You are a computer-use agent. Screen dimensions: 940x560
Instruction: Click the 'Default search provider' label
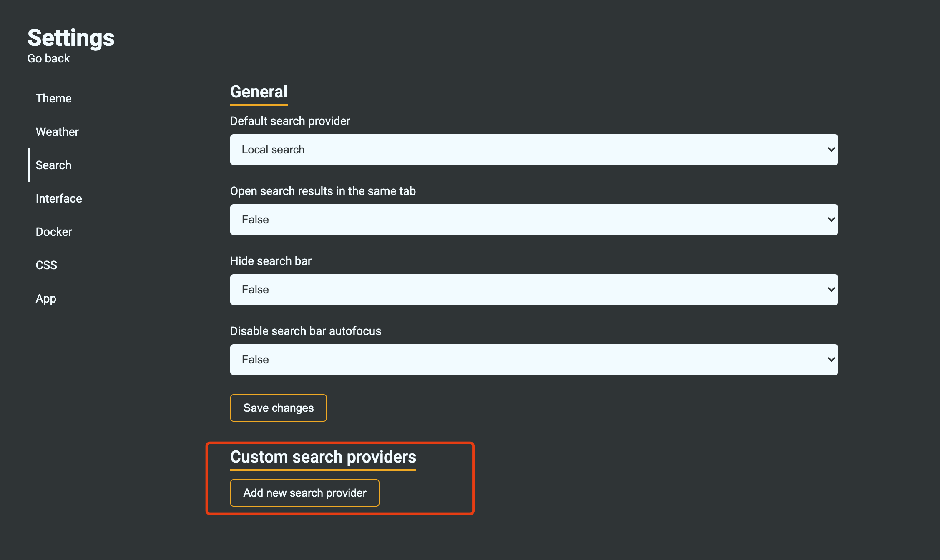coord(290,121)
